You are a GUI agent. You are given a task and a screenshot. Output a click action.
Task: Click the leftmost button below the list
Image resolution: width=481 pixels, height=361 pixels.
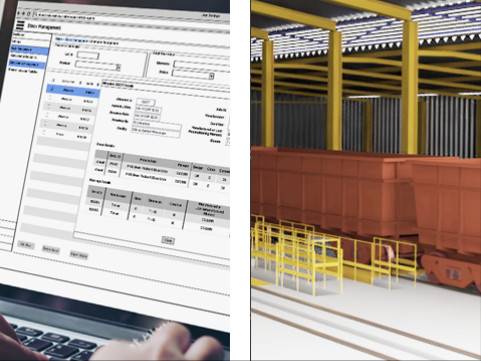pyautogui.click(x=26, y=245)
